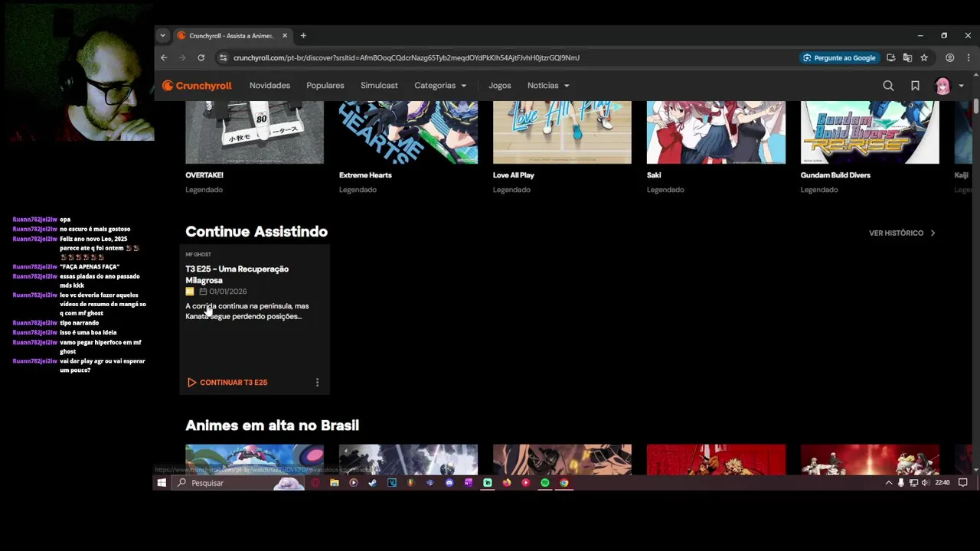Close the Crunchyroll tab

click(285, 35)
